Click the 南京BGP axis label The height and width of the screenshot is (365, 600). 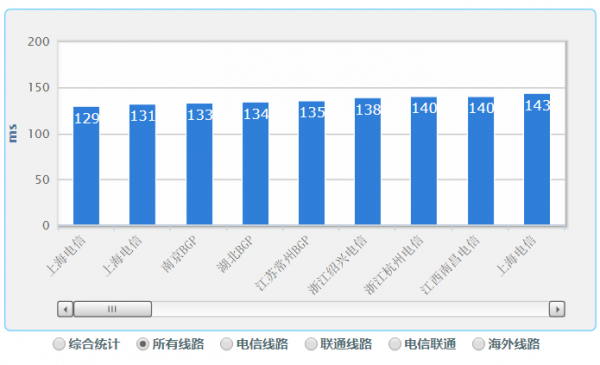click(x=179, y=254)
